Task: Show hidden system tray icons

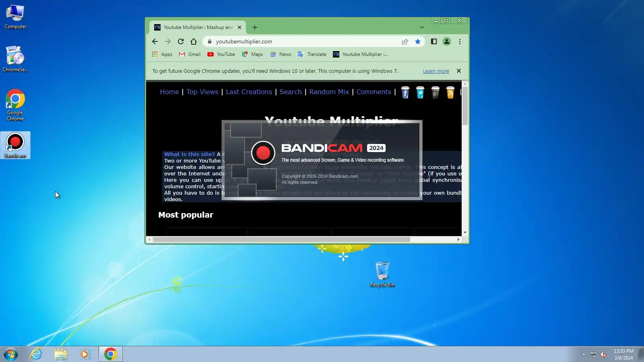Action: coord(584,354)
